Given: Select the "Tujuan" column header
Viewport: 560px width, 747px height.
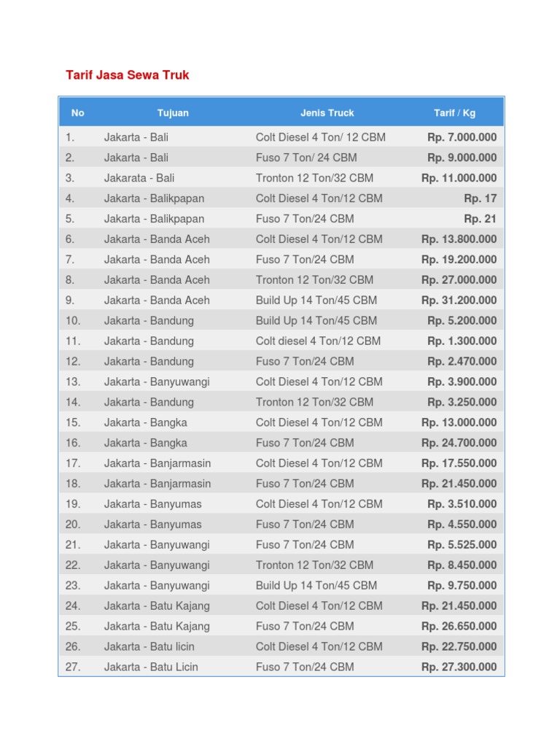Looking at the screenshot, I should coord(173,113).
